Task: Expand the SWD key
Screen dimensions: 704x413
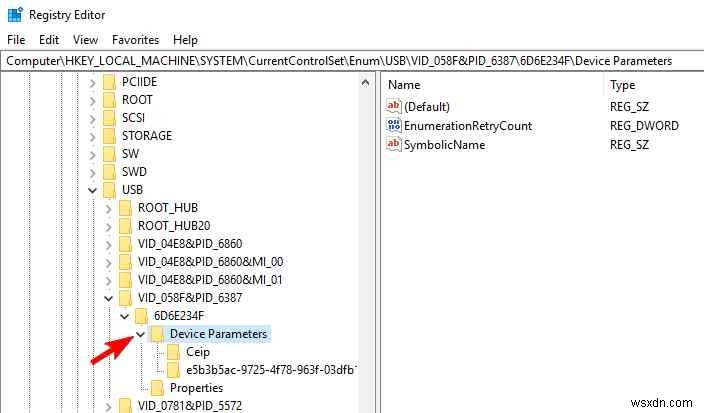Action: 92,173
